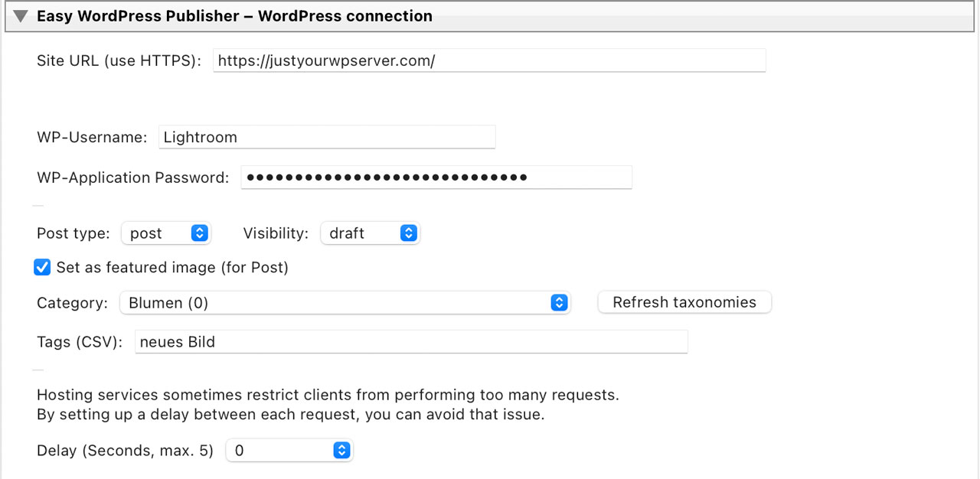This screenshot has width=980, height=479.
Task: Uncheck the Set as featured image checkbox
Action: (42, 268)
